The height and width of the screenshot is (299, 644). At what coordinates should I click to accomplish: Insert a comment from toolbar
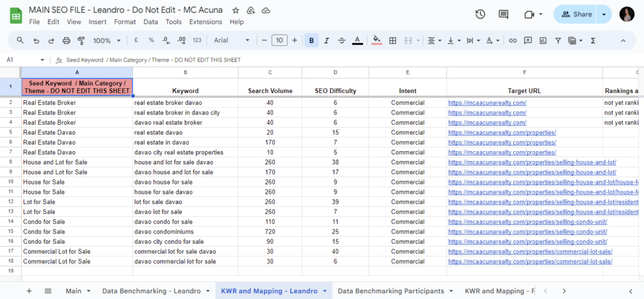(528, 40)
